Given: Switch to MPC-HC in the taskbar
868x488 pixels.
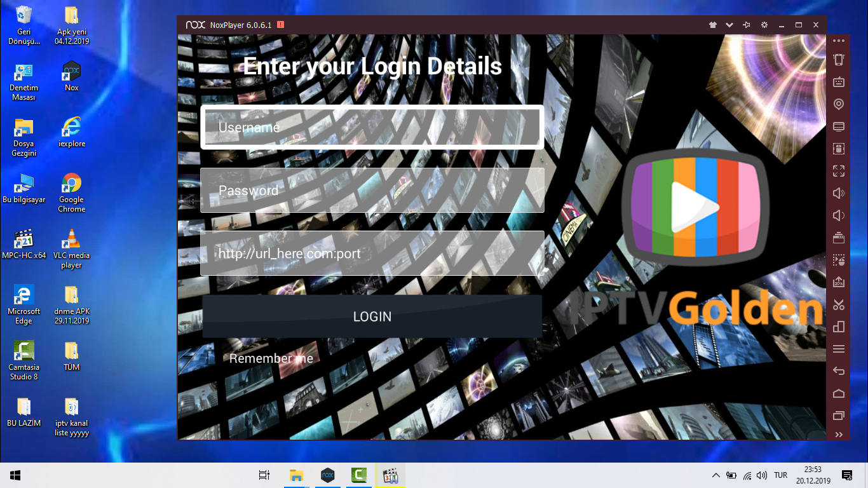Looking at the screenshot, I should (x=390, y=475).
